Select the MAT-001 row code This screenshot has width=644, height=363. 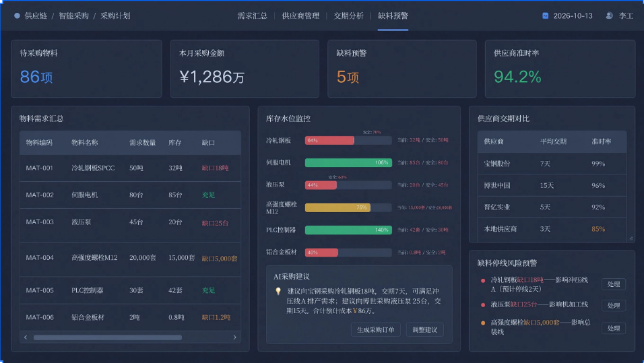[x=40, y=168]
